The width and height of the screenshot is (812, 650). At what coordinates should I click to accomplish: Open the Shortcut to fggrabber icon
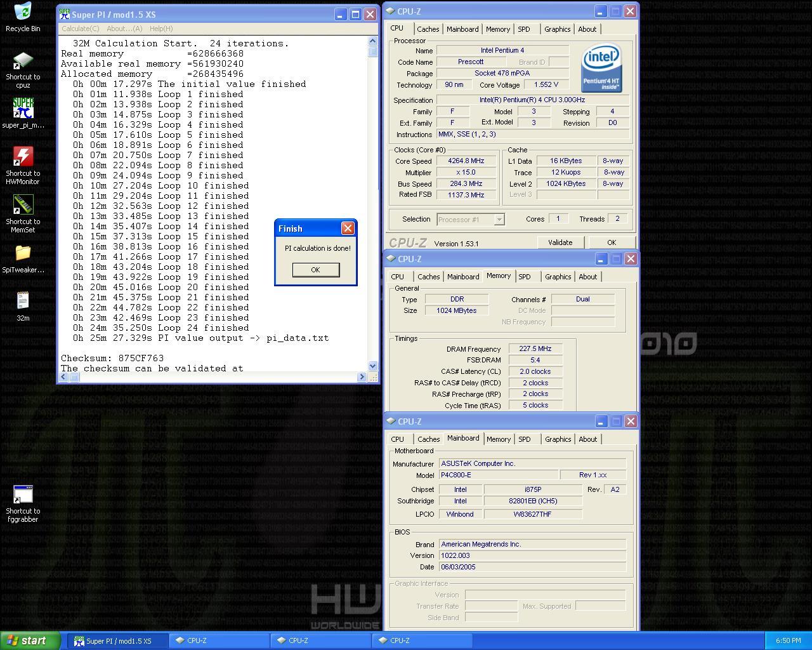coord(23,495)
